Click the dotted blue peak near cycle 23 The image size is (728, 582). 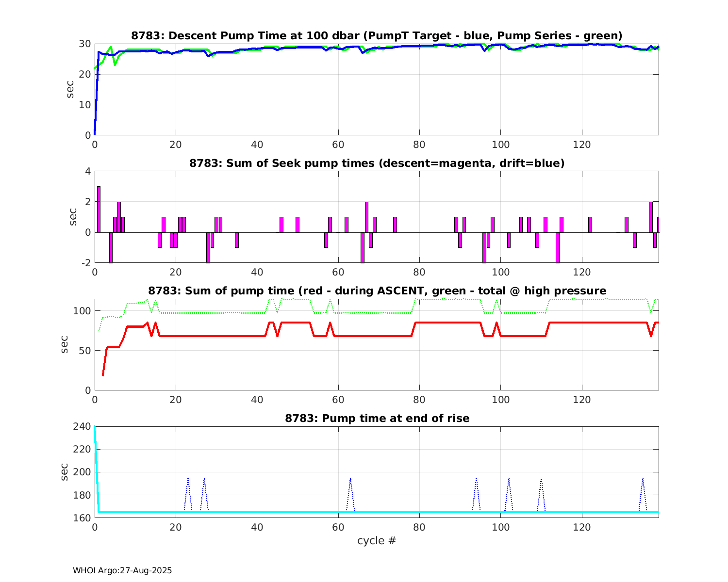[x=188, y=479]
